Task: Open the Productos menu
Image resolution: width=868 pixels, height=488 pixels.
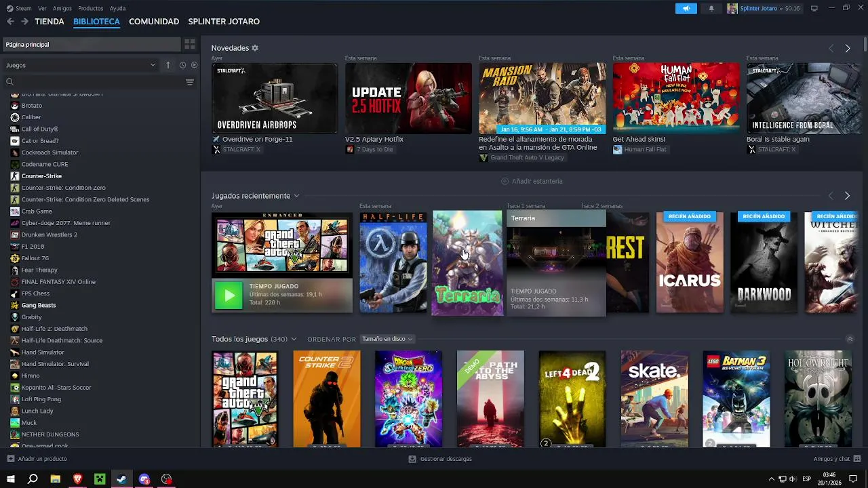Action: tap(91, 8)
